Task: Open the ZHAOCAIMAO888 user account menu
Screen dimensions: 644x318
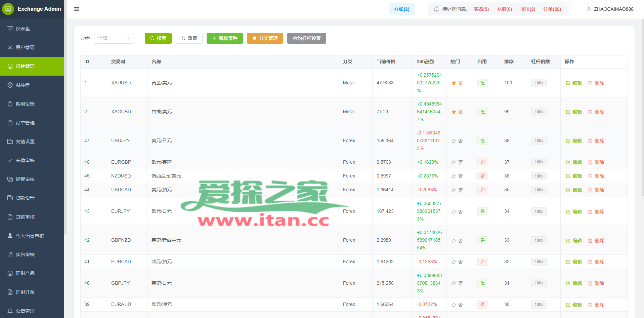Action: tap(610, 9)
